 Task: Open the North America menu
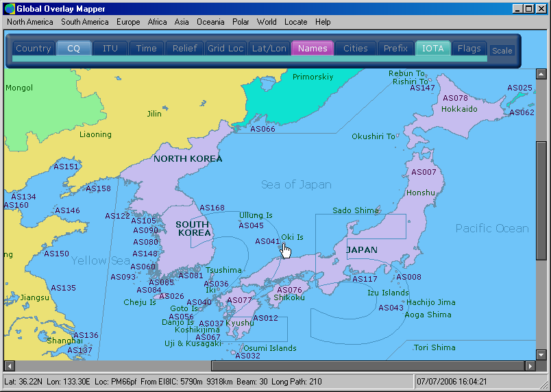[30, 22]
